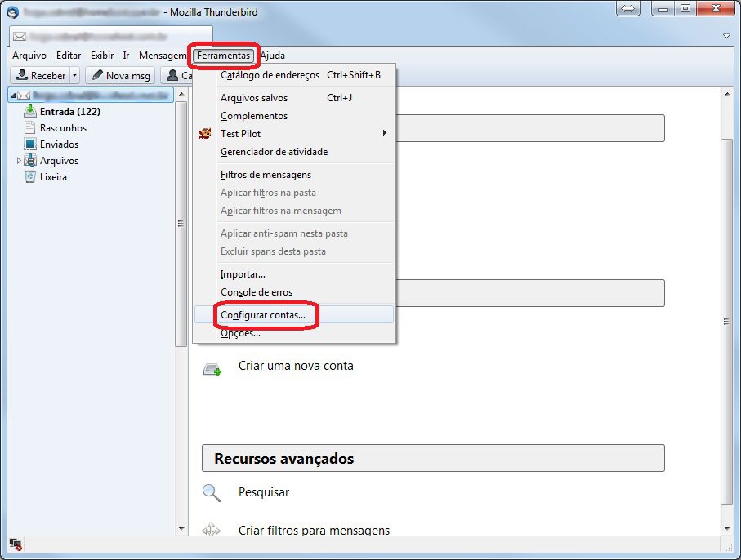Screen dimensions: 741x560
Task: Click the Rascunhos drafts icon
Action: 30,127
